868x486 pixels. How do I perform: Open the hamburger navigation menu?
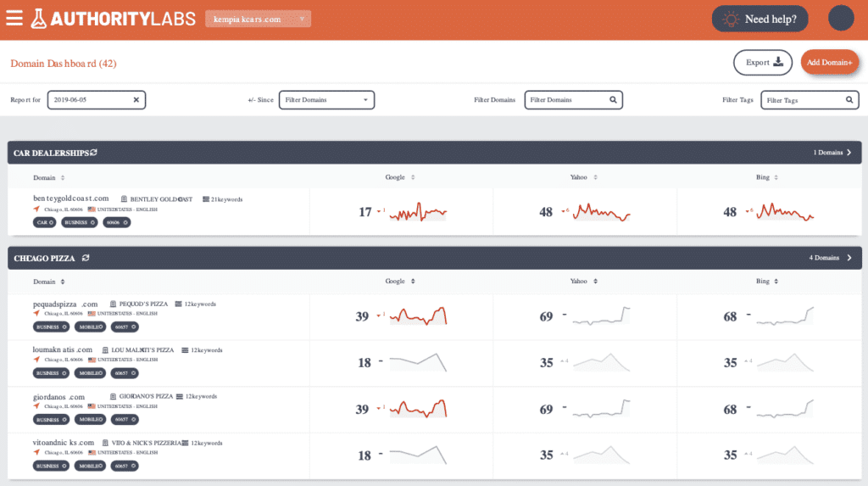[14, 19]
